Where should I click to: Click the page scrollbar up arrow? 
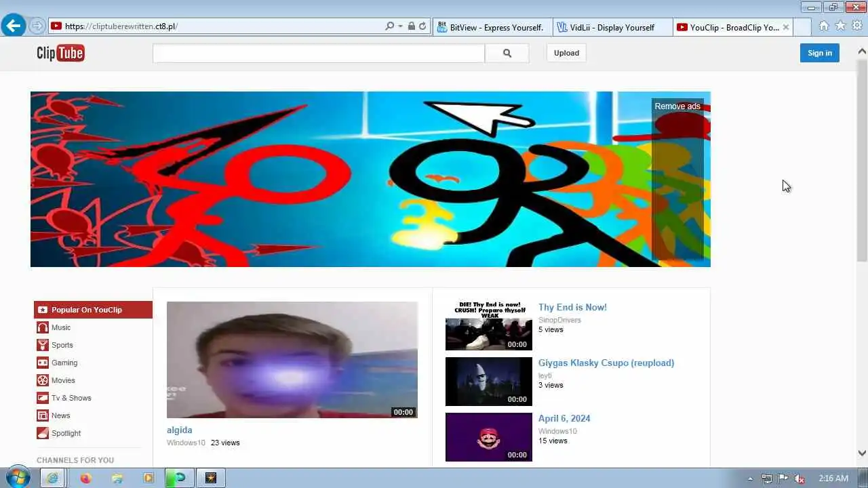click(x=862, y=51)
